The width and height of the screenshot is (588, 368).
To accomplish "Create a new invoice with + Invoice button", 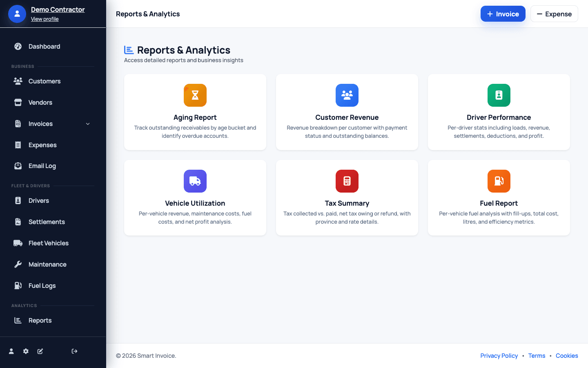I will [x=503, y=14].
